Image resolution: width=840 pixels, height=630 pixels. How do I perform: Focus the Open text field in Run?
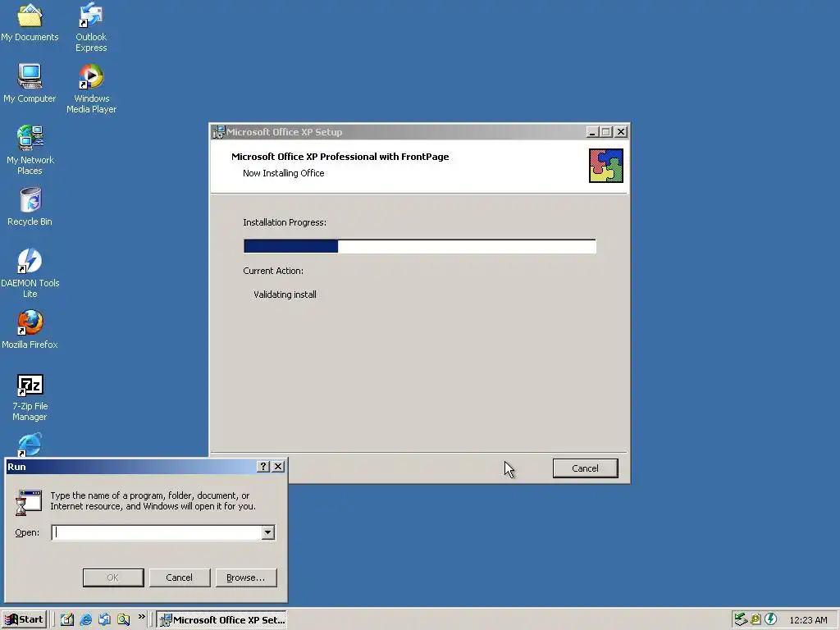[157, 532]
